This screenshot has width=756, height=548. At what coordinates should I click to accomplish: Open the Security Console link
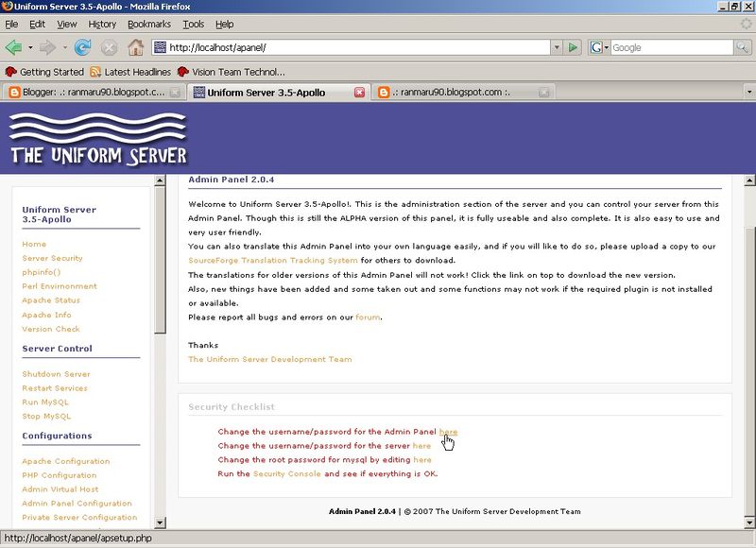pyautogui.click(x=287, y=473)
